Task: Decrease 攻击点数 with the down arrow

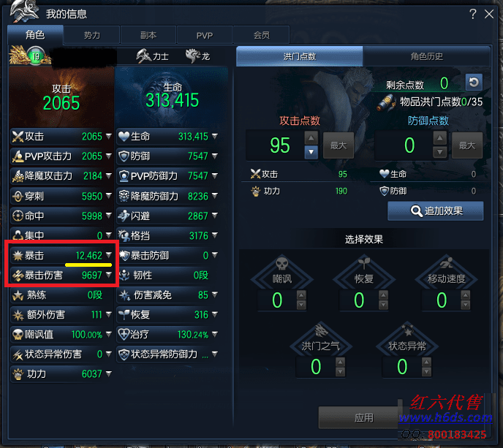Action: click(x=311, y=152)
